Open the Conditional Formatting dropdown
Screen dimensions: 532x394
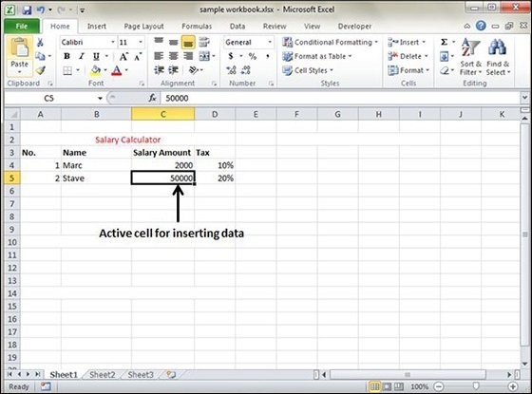click(x=330, y=42)
